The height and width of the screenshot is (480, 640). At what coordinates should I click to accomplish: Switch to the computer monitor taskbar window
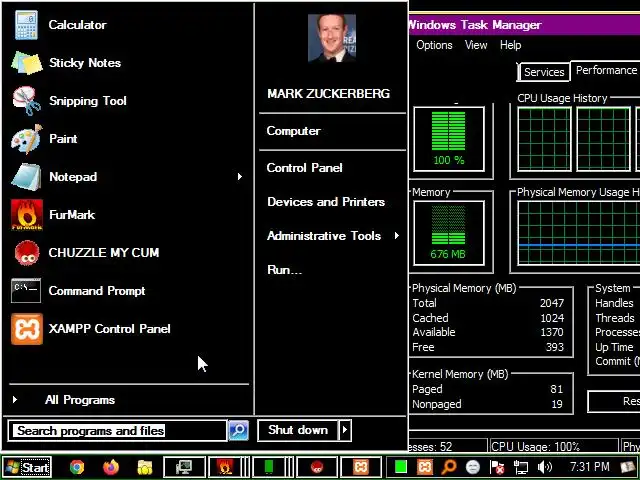point(184,467)
